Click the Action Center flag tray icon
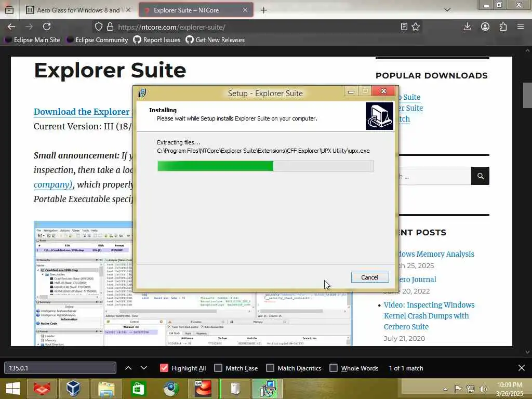The height and width of the screenshot is (399, 532). 458,389
